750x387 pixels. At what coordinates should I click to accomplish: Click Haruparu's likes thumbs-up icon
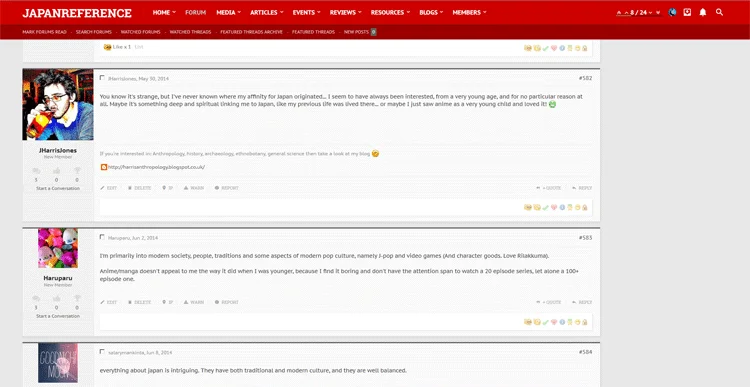tap(56, 299)
